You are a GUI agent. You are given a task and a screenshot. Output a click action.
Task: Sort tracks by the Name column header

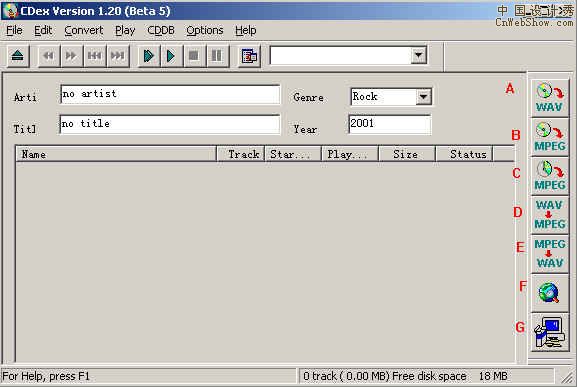pos(116,154)
